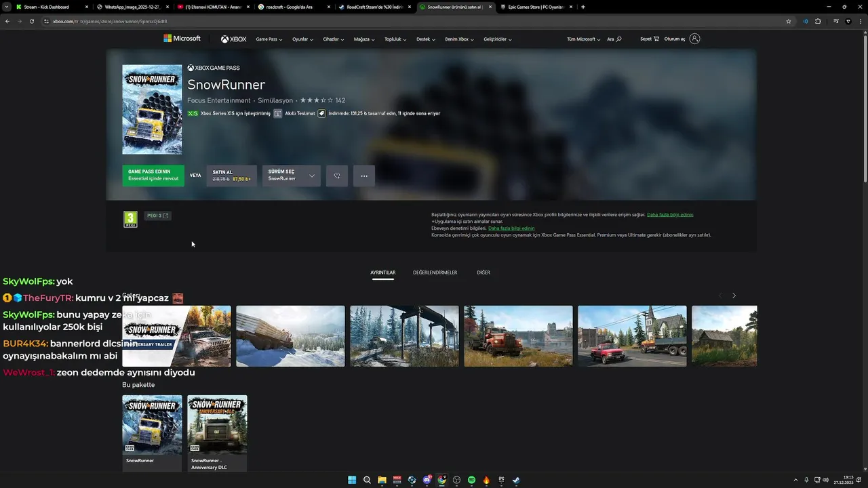
Task: Open the browser extensions puzzle icon
Action: click(818, 21)
